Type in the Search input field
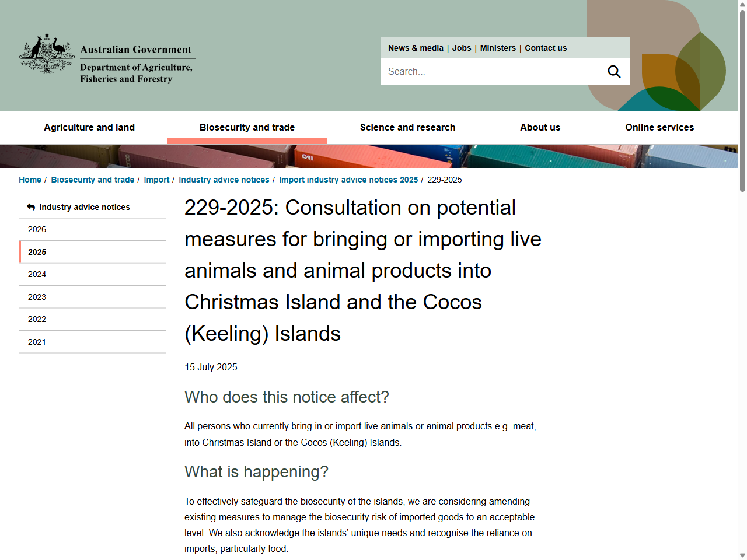Viewport: 747px width, 560px height. coord(490,72)
